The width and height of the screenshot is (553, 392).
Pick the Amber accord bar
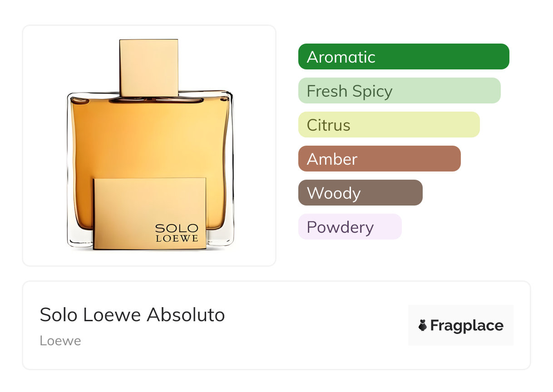379,159
